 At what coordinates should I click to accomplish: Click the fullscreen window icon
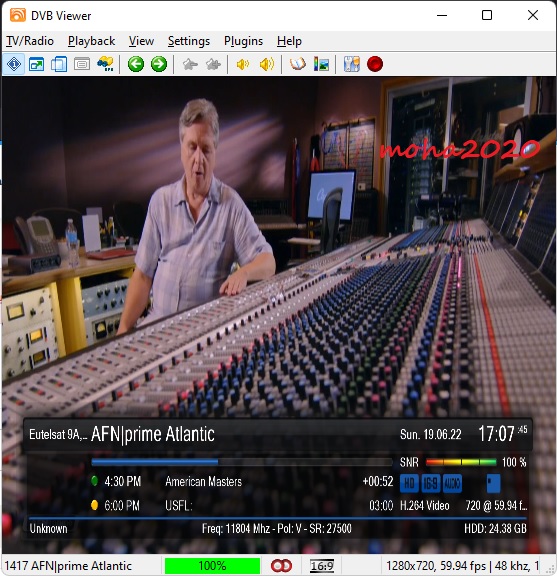tap(37, 64)
